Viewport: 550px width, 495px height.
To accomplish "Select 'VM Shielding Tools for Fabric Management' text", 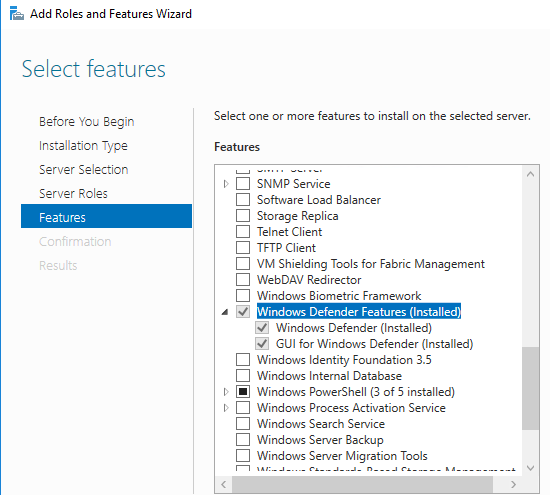I will click(371, 264).
